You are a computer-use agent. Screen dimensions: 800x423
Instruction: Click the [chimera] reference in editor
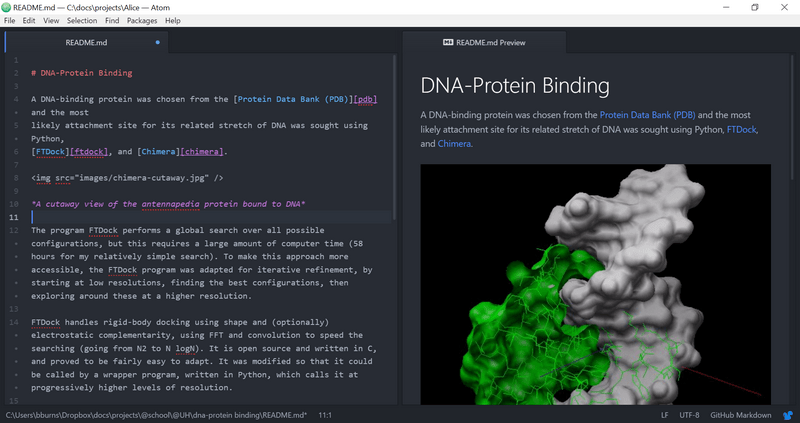point(203,152)
